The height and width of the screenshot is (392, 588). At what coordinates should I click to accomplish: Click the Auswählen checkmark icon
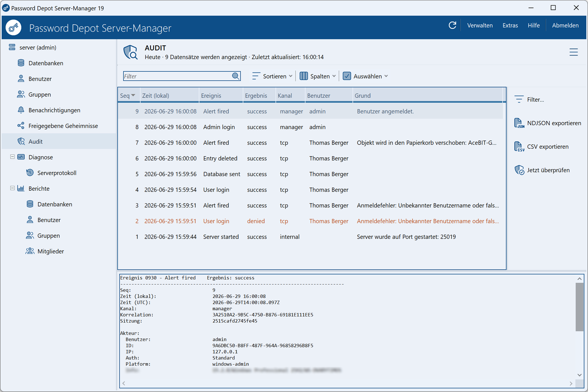coord(347,76)
